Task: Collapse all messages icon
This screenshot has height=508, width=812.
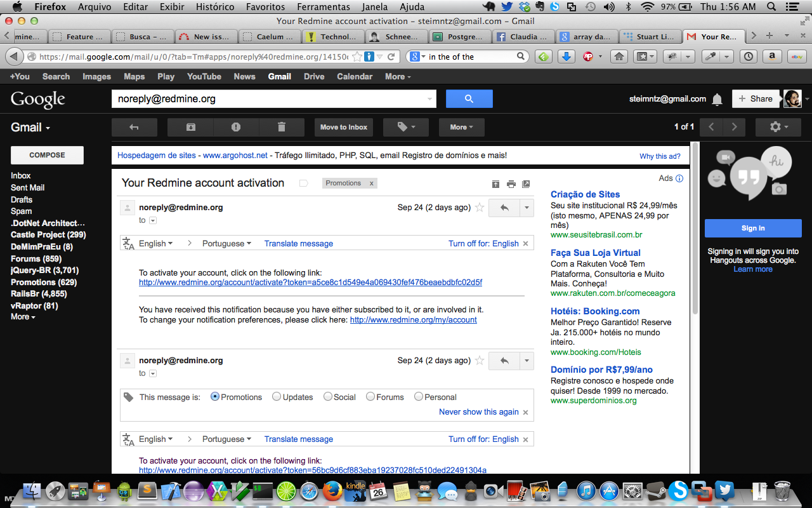Action: tap(496, 184)
